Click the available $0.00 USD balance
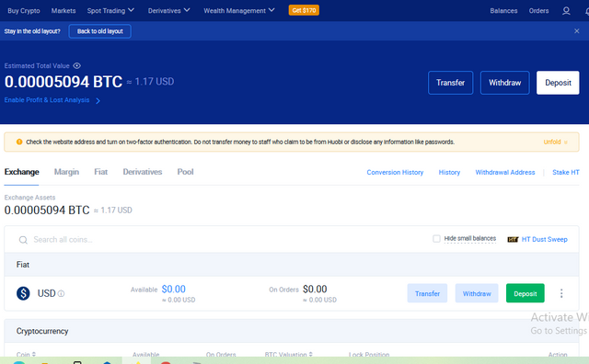Image resolution: width=589 pixels, height=364 pixels. point(174,289)
